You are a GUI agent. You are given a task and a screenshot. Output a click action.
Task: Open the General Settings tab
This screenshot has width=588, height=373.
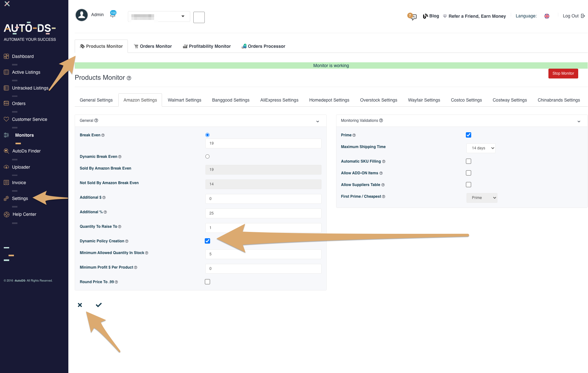96,100
